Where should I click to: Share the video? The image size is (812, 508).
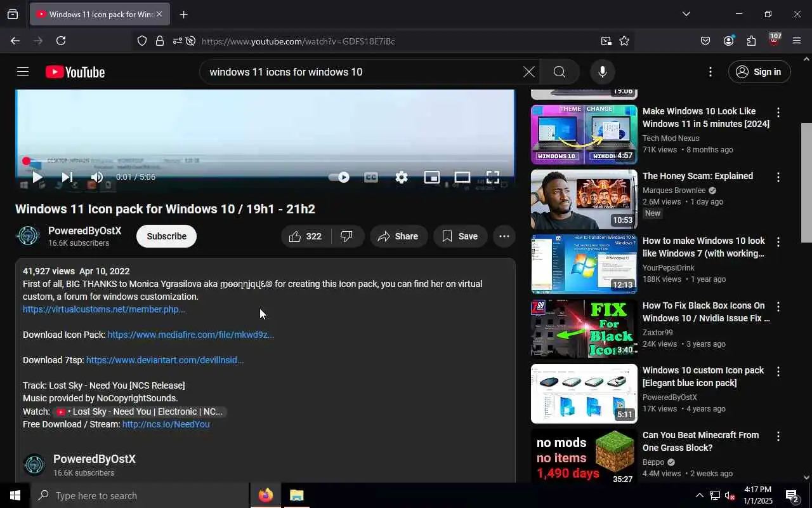coord(398,236)
